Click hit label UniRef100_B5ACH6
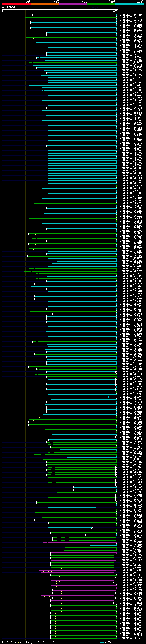This screenshot has width=146, height=644. point(131,543)
